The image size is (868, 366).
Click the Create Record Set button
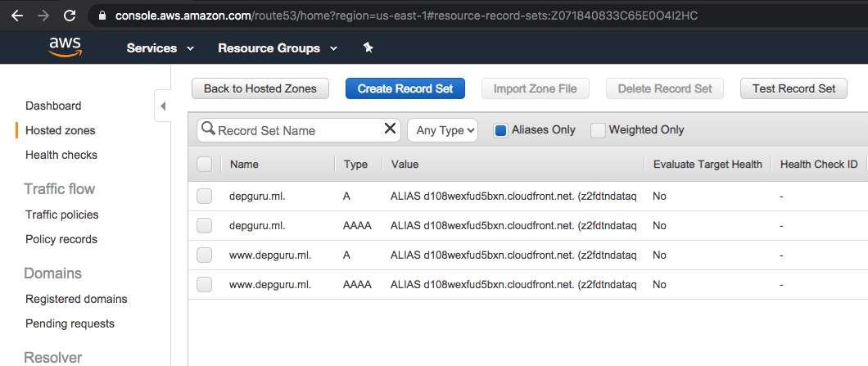pos(405,88)
